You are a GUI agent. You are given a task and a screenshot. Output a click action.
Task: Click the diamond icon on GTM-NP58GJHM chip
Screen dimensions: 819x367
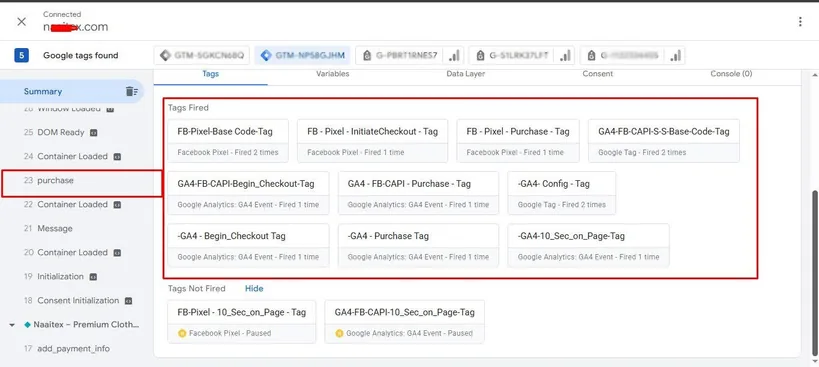(266, 55)
